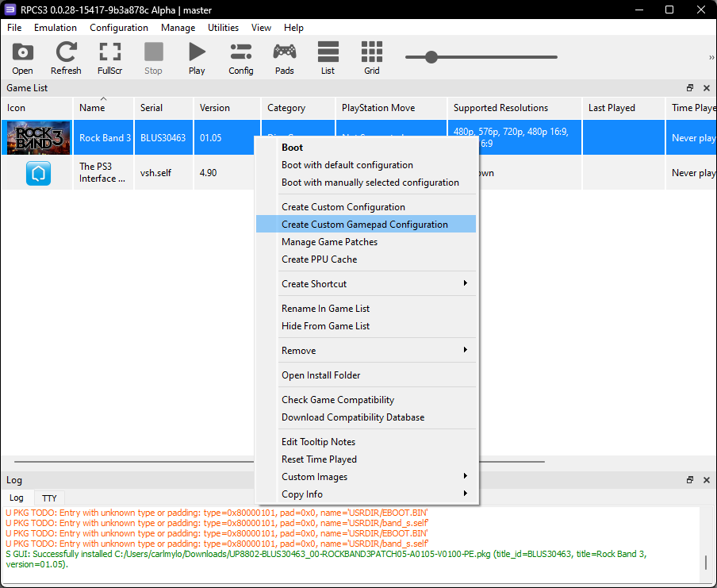Sort by Last Played column header
Viewport: 717px width, 588px height.
(x=623, y=108)
